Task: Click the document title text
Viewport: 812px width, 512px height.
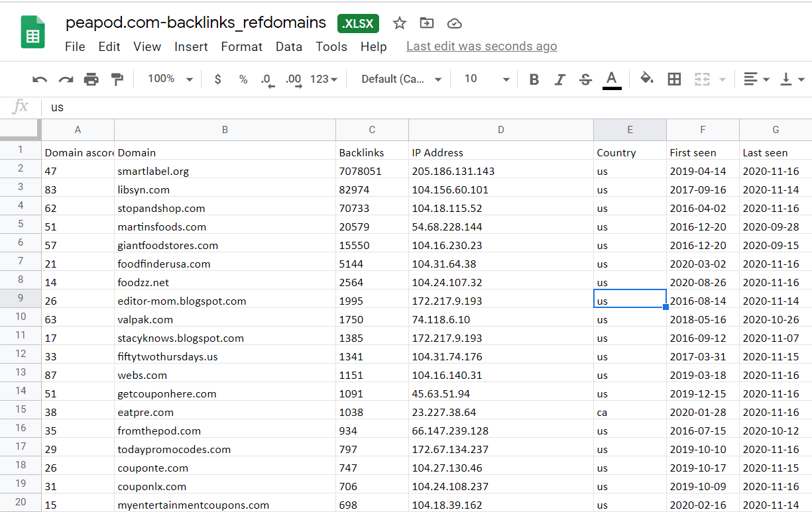Action: tap(196, 23)
